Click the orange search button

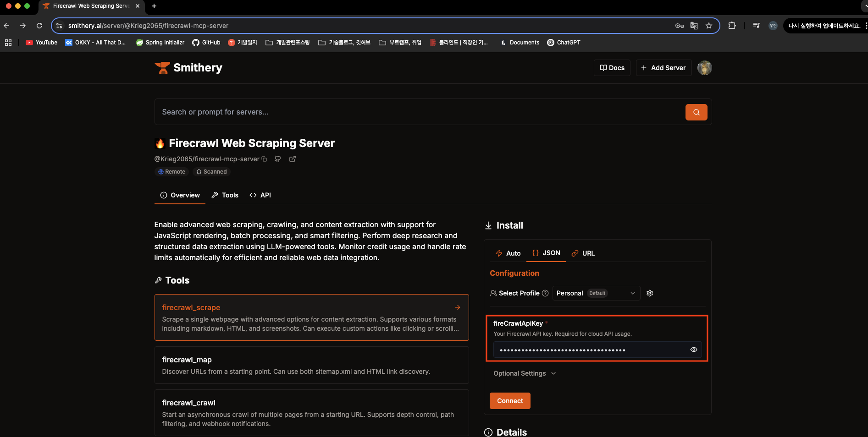(x=696, y=112)
